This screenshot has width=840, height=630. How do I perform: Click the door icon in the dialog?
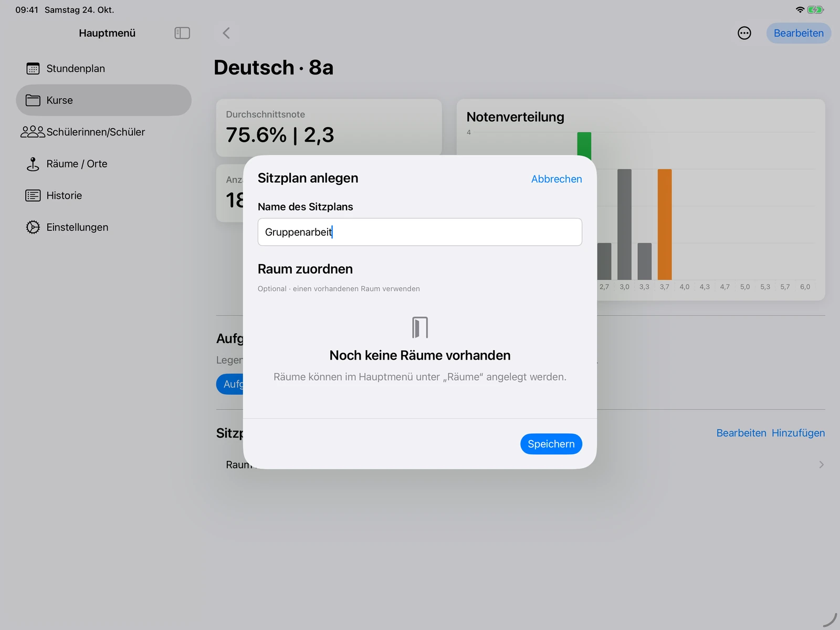(x=420, y=328)
